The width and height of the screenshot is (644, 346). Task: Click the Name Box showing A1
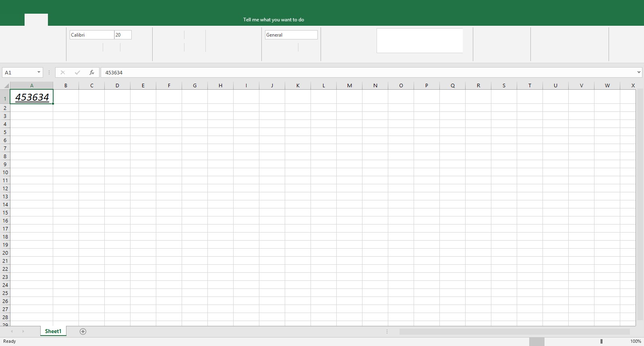pyautogui.click(x=19, y=72)
